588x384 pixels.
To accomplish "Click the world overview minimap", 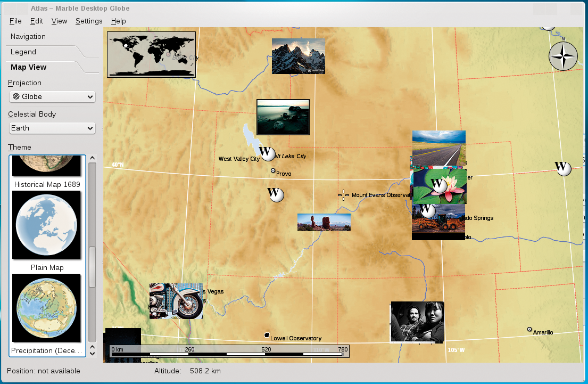I will [152, 54].
